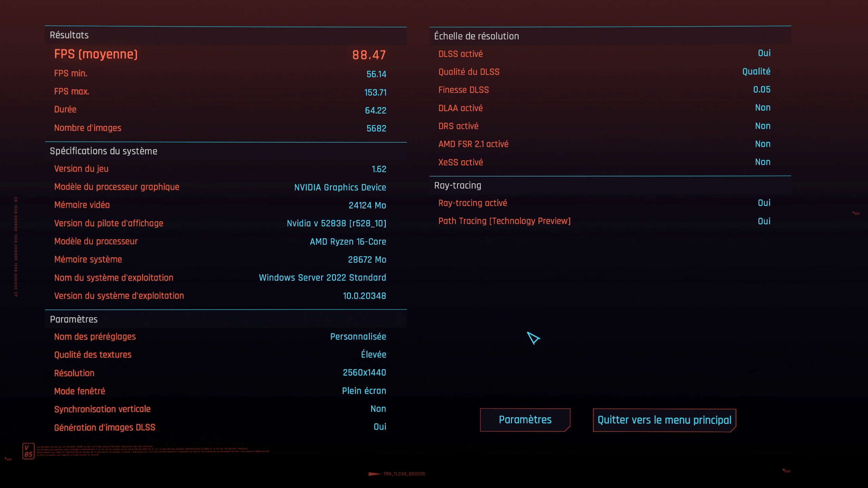Click the Finesse DLSS 0.05 value

[x=762, y=89]
